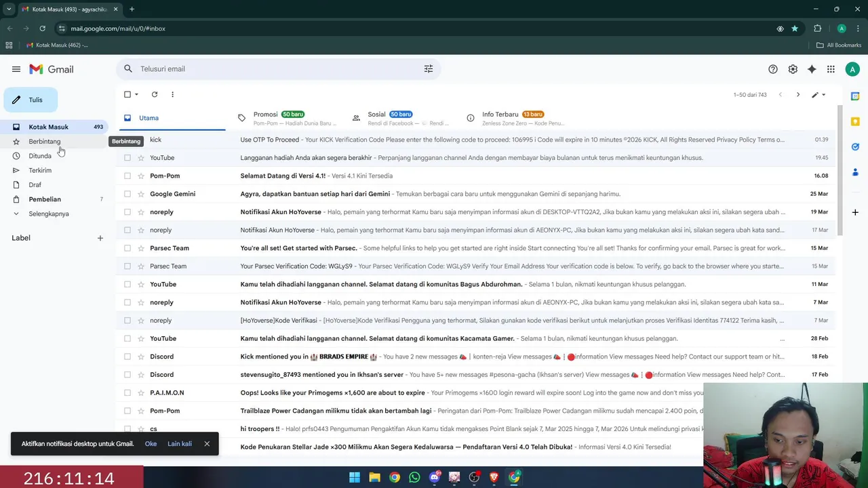
Task: Get add-ons plus icon in side panel
Action: click(855, 212)
